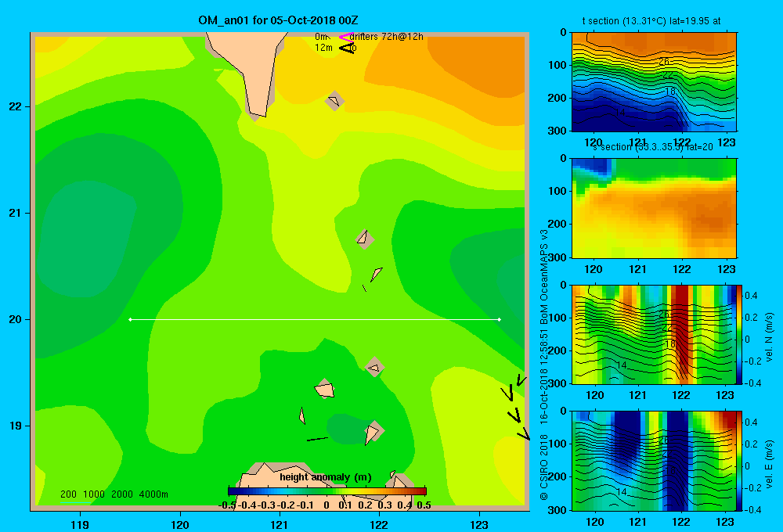The width and height of the screenshot is (783, 532).
Task: Click the map title 'OM_an01 for 05-Oct-2018 00Z'
Action: pyautogui.click(x=278, y=20)
